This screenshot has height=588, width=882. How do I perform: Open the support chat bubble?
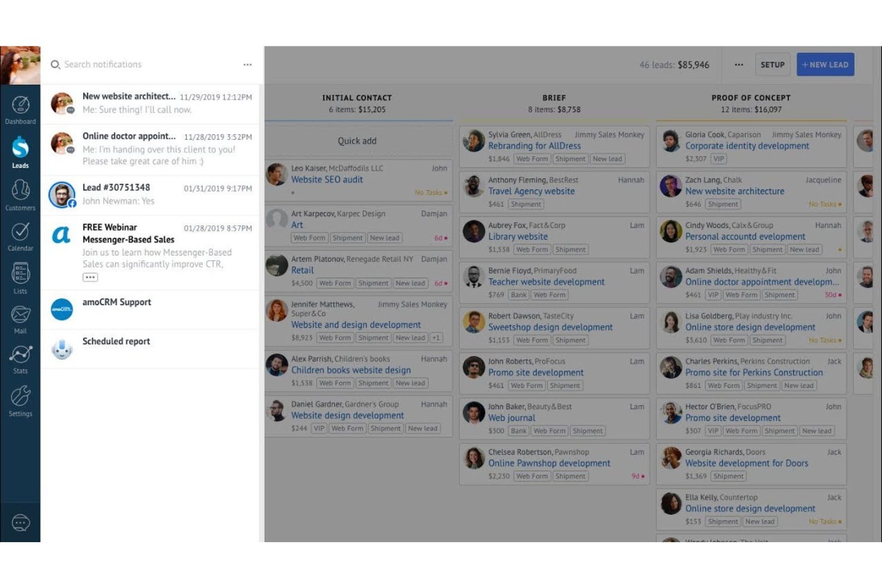pos(21,521)
